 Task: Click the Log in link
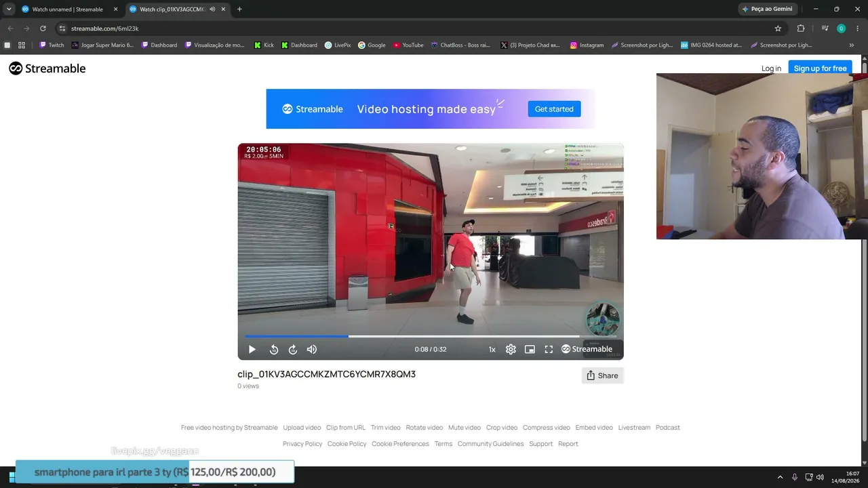pos(771,68)
